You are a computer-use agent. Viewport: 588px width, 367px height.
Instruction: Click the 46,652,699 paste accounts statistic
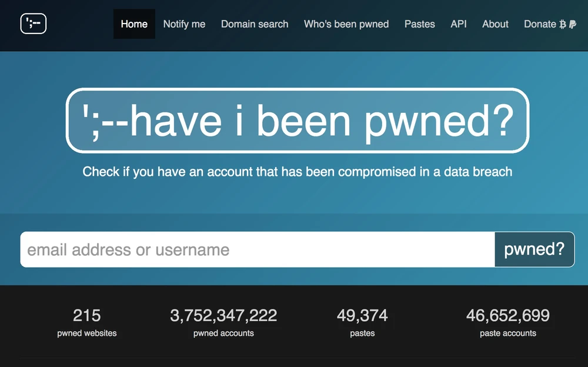[x=508, y=316]
